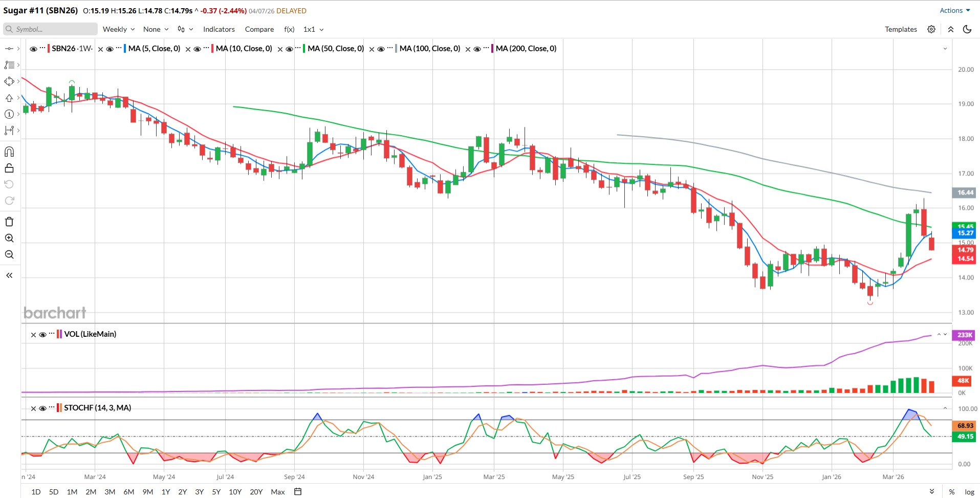The height and width of the screenshot is (498, 980).
Task: Zoom out using the magnifier minus icon
Action: coord(9,254)
